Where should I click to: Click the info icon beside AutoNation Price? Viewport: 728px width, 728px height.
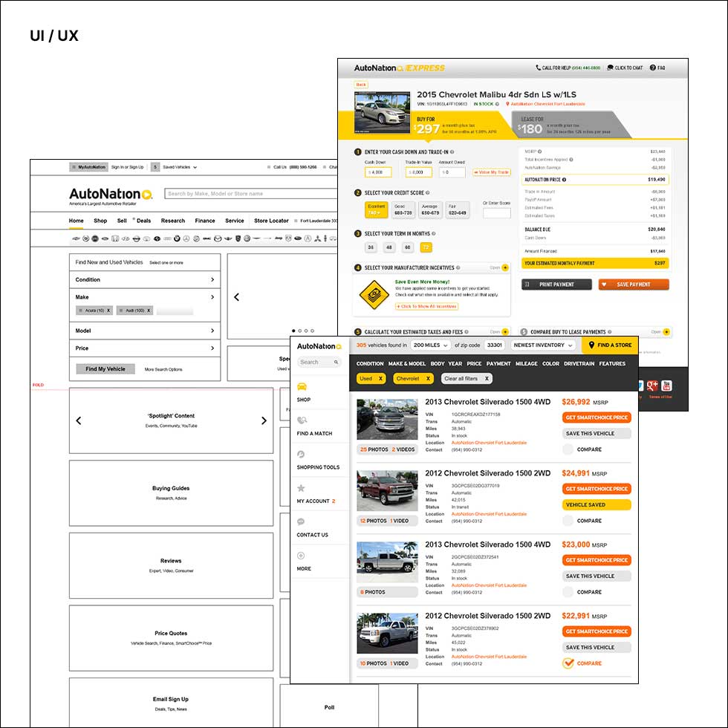tap(564, 180)
